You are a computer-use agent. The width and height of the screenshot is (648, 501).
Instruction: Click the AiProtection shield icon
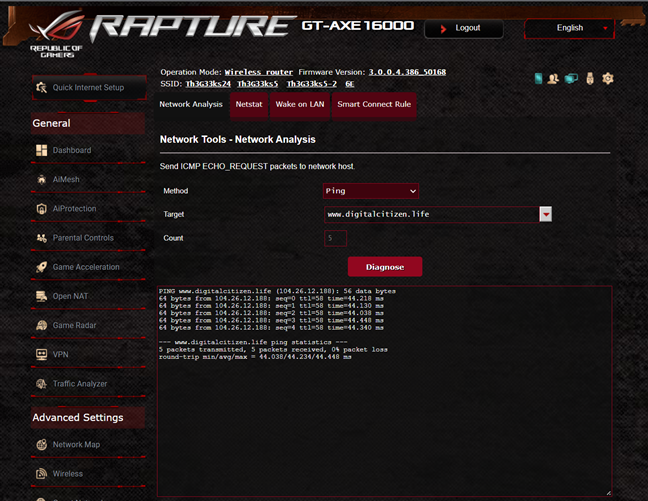41,209
